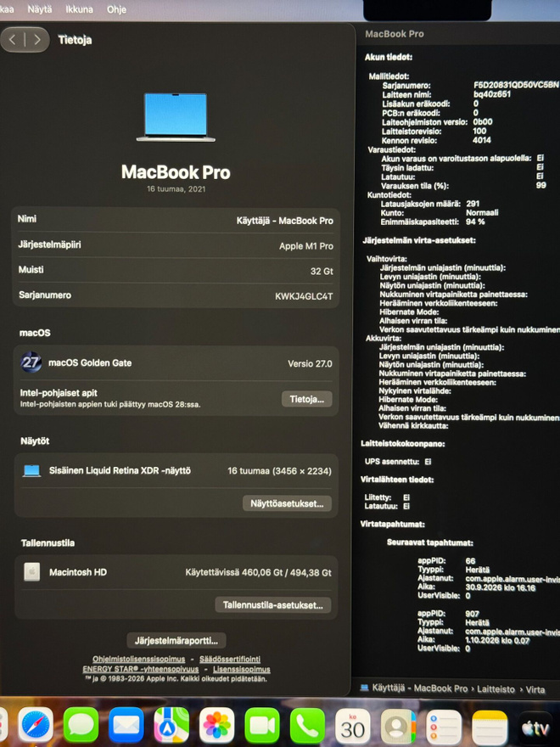Image resolution: width=560 pixels, height=747 pixels.
Task: Select Laitteisto in the path bar
Action: click(x=496, y=689)
